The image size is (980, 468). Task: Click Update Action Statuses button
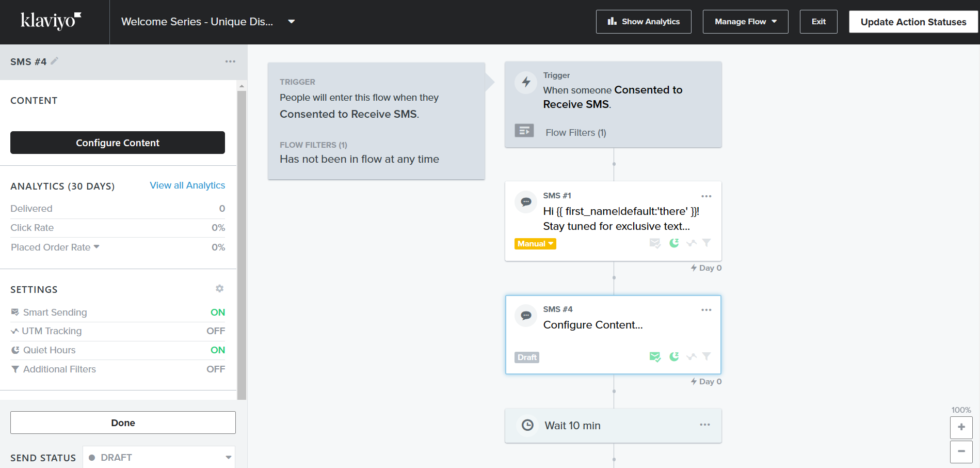[913, 22]
